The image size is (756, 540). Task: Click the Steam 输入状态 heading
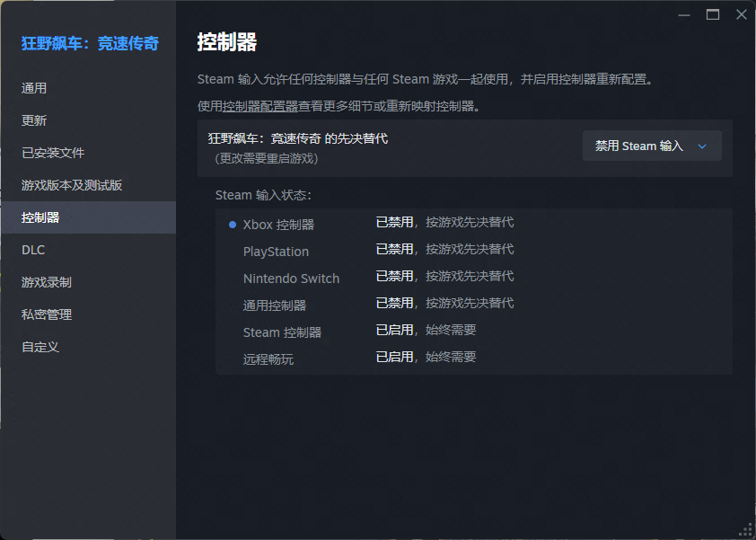[x=263, y=196]
